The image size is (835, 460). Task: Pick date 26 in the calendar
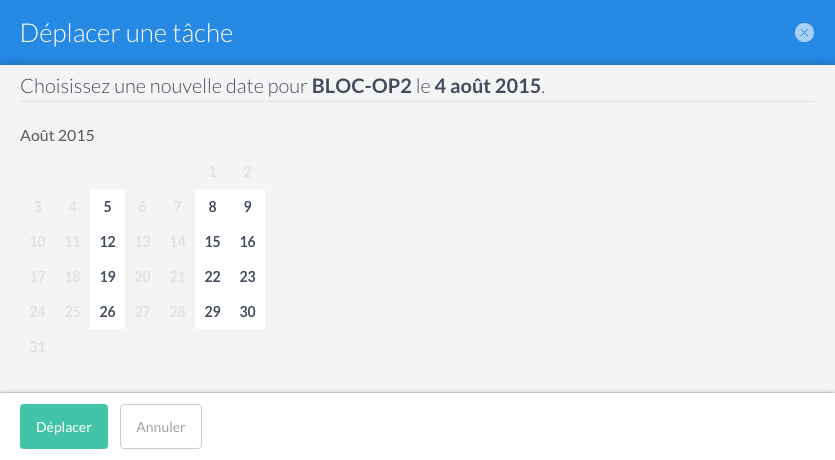point(108,312)
